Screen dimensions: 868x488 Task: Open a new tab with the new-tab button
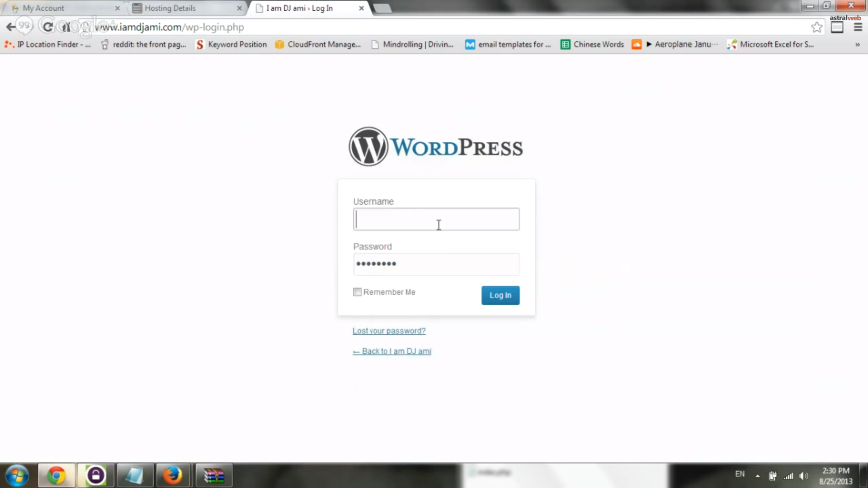click(x=382, y=8)
